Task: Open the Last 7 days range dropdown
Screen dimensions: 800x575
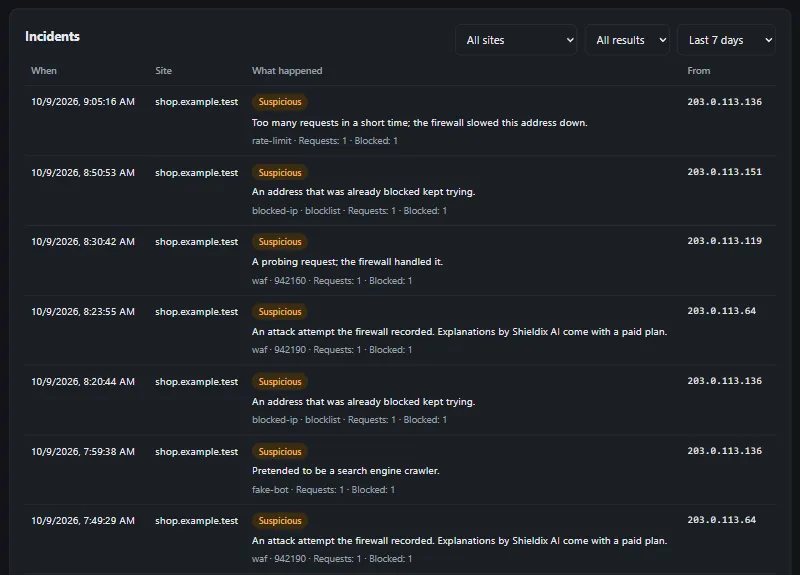Action: coord(726,40)
